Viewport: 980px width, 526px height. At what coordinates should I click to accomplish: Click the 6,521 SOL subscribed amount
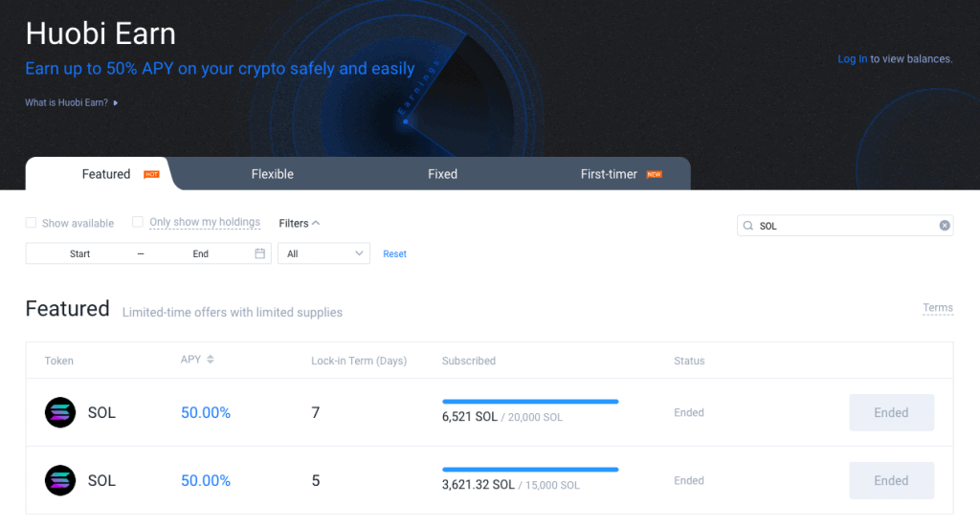tap(469, 417)
